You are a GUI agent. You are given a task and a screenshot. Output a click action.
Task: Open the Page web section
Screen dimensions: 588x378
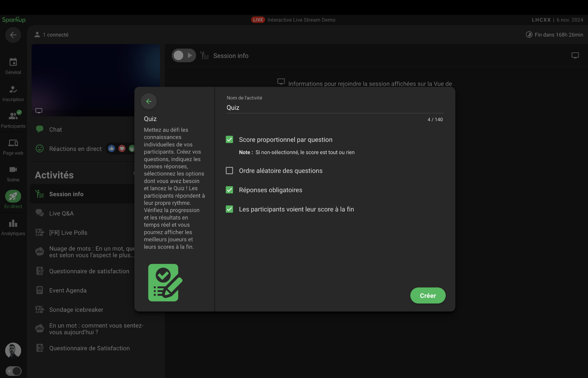[x=13, y=146]
